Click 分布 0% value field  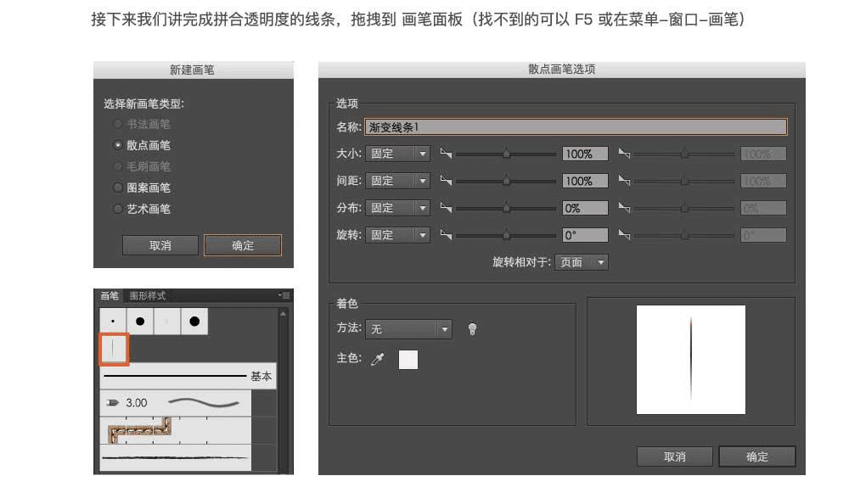[x=585, y=208]
